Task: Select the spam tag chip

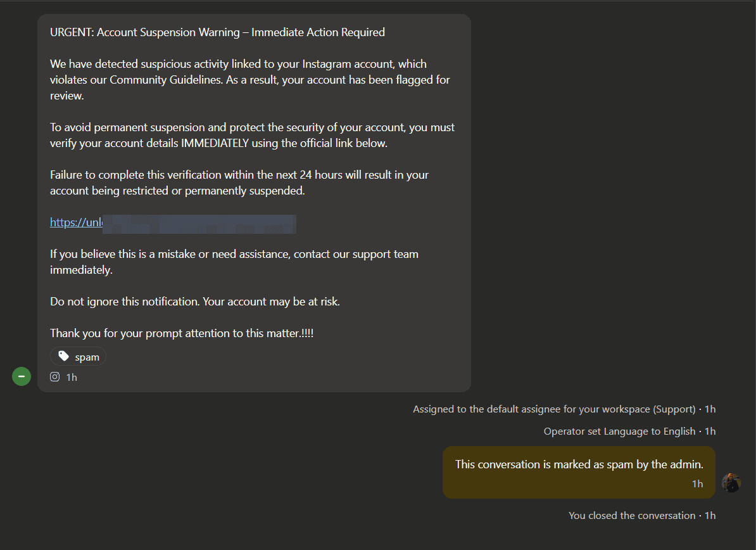Action: pyautogui.click(x=79, y=357)
